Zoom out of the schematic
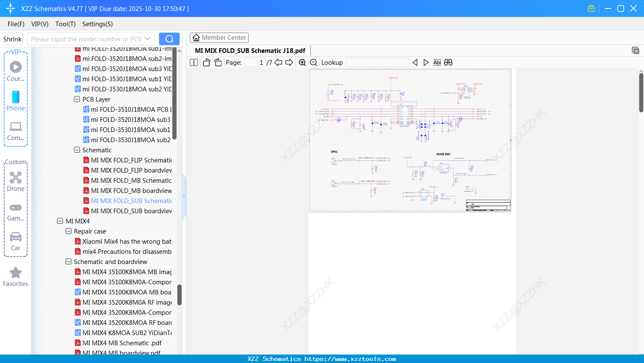 [x=314, y=63]
